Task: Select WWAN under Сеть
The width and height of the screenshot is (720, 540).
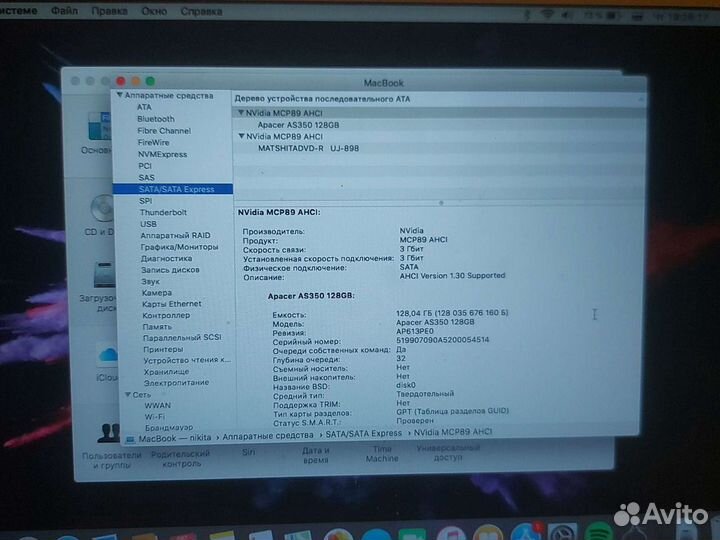Action: coord(158,405)
